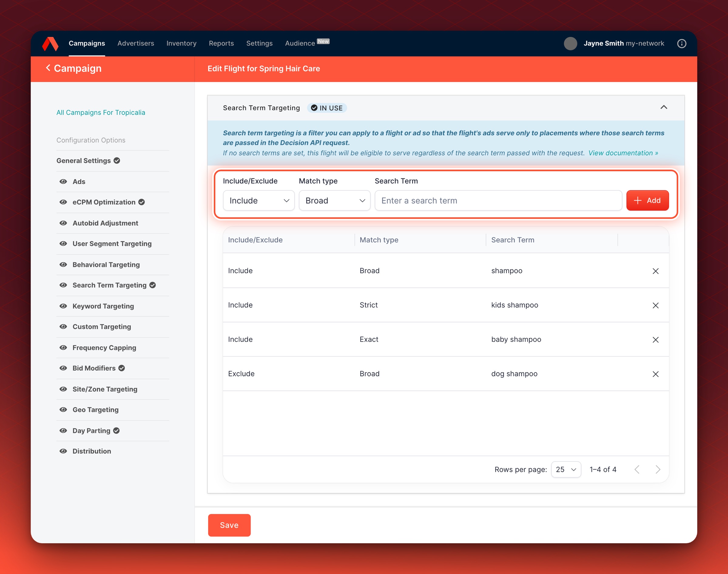The width and height of the screenshot is (728, 574).
Task: Go to the previous table page
Action: (637, 469)
